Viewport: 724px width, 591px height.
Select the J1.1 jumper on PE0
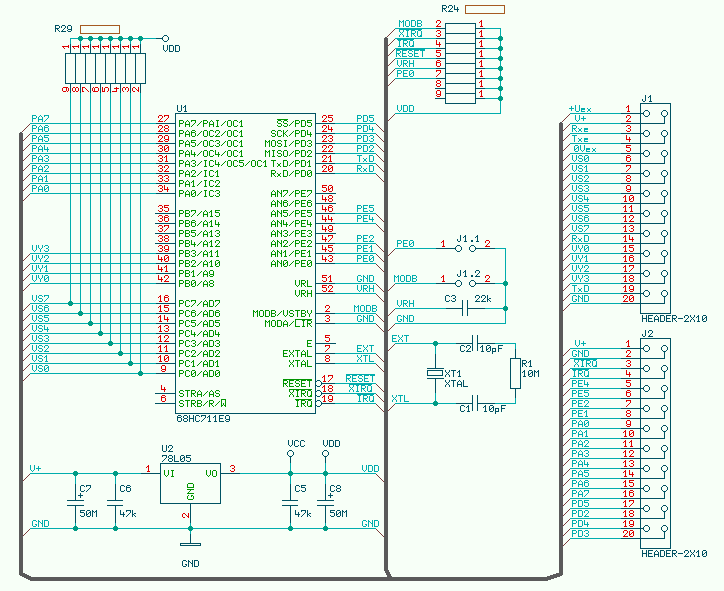coord(465,245)
